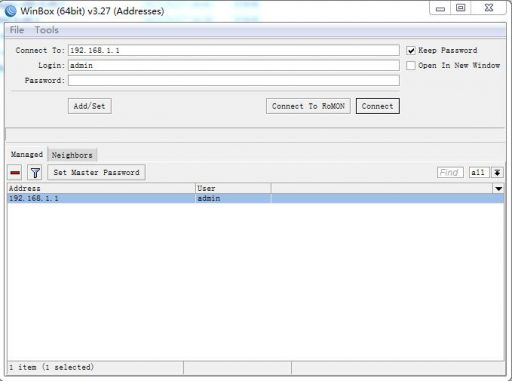The height and width of the screenshot is (381, 512).
Task: Close the WinBox window
Action: pyautogui.click(x=489, y=8)
